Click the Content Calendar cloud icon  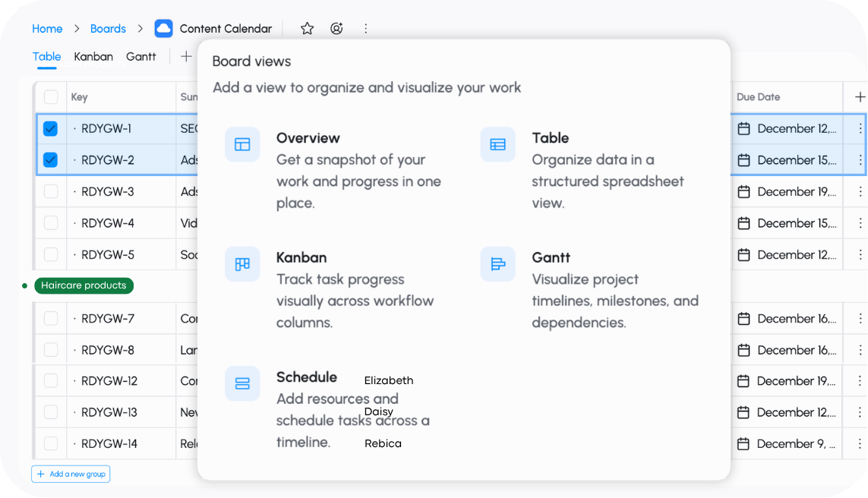pos(163,28)
